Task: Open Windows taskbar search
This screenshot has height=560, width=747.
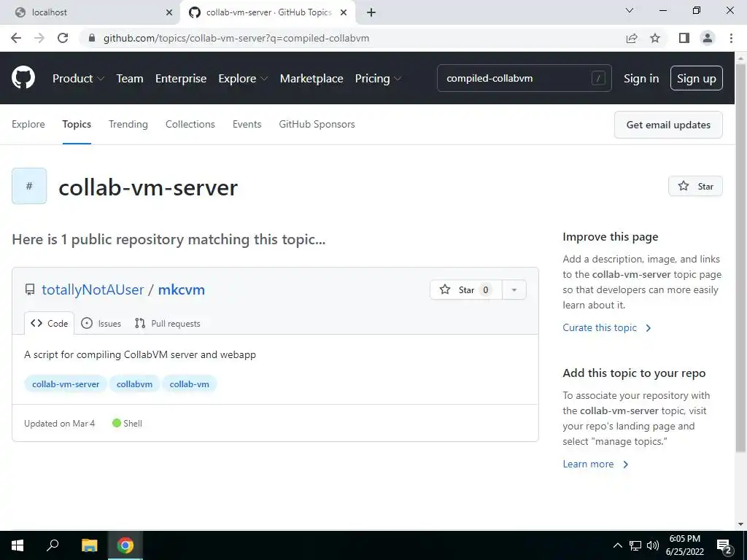Action: [x=53, y=545]
